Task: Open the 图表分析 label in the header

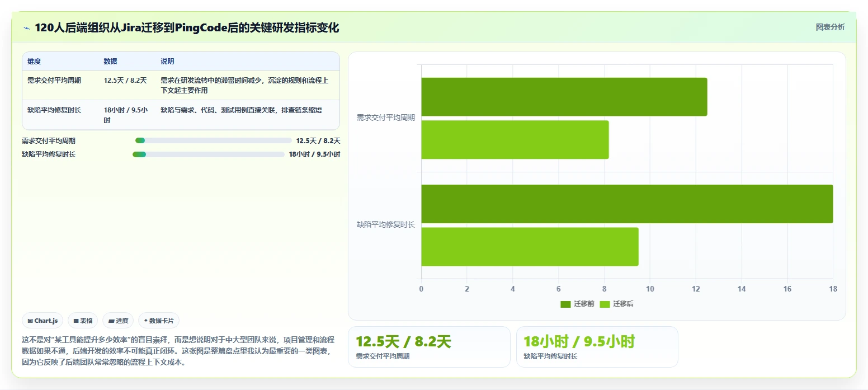Action: point(830,27)
